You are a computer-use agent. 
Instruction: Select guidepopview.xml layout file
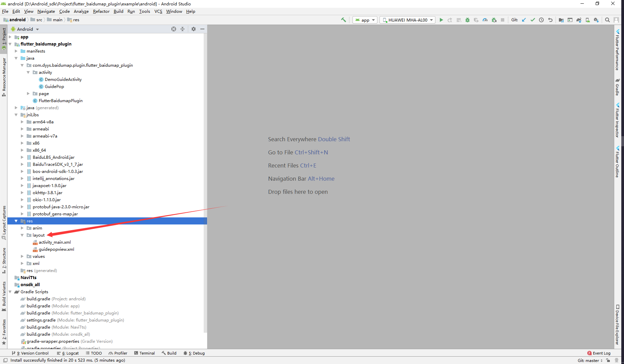(56, 249)
